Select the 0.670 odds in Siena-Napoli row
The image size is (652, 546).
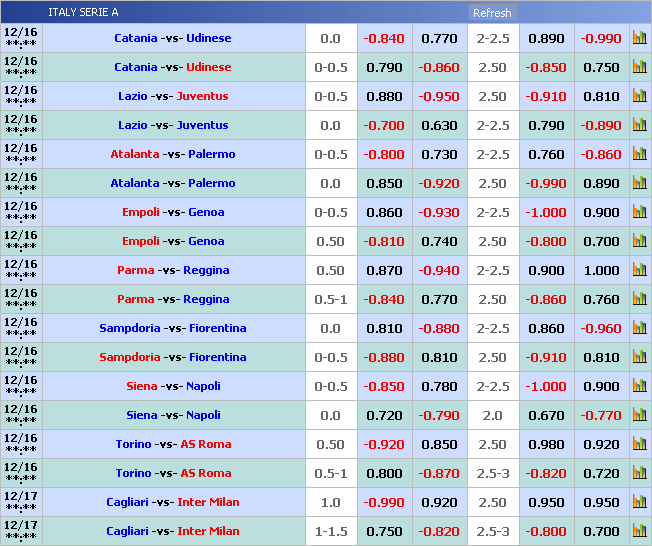pos(546,416)
